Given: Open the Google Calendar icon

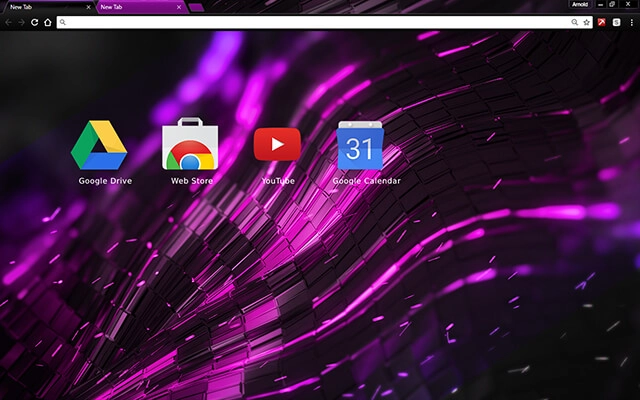Looking at the screenshot, I should [360, 145].
